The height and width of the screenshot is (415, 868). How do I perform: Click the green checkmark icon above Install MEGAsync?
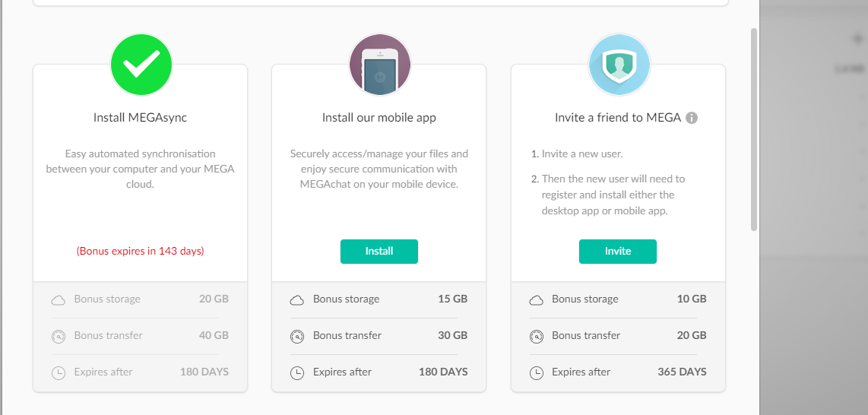click(141, 65)
